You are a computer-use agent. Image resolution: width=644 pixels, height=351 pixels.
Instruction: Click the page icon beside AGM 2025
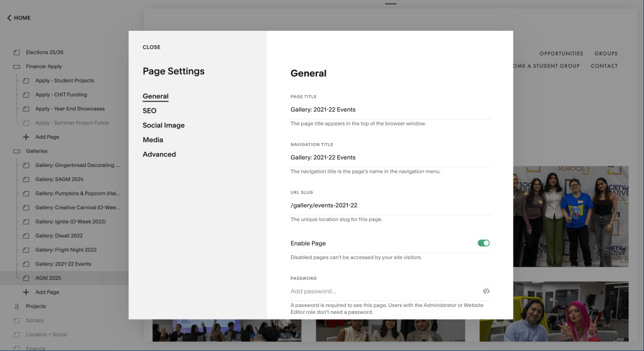pyautogui.click(x=26, y=278)
